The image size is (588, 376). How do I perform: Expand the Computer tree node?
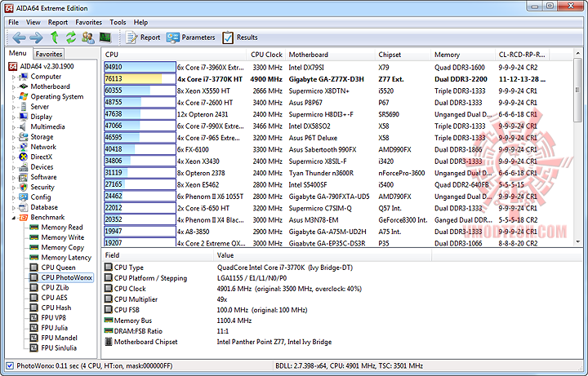14,77
